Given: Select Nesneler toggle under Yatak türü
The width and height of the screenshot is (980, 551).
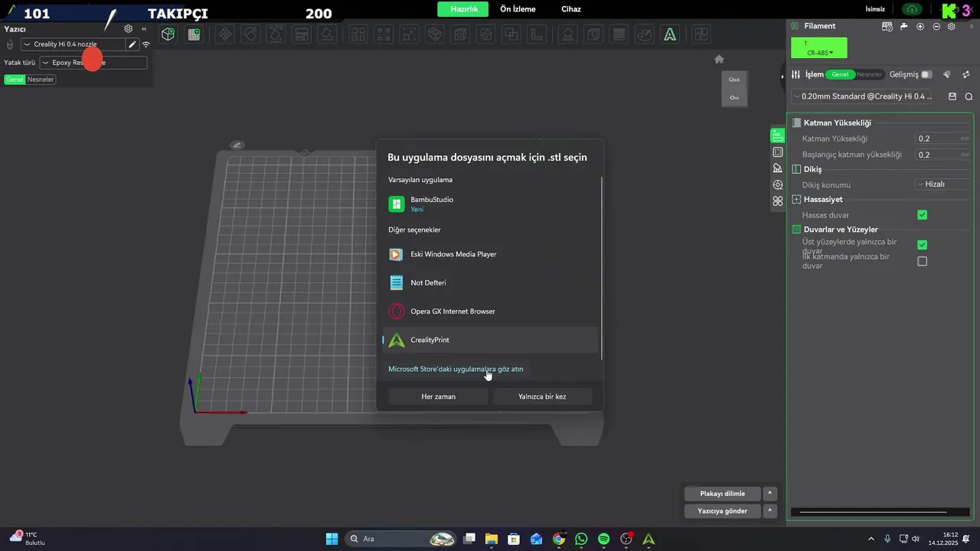Looking at the screenshot, I should coord(41,79).
